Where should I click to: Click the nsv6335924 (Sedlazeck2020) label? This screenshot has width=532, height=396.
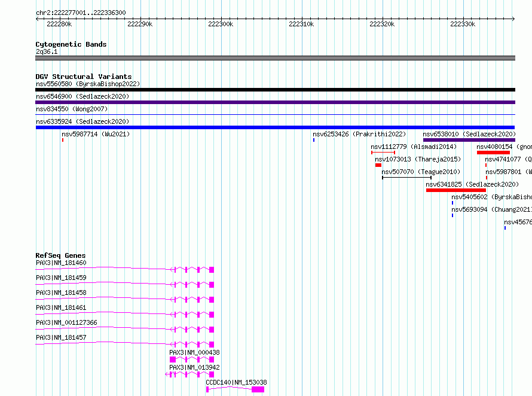point(82,121)
